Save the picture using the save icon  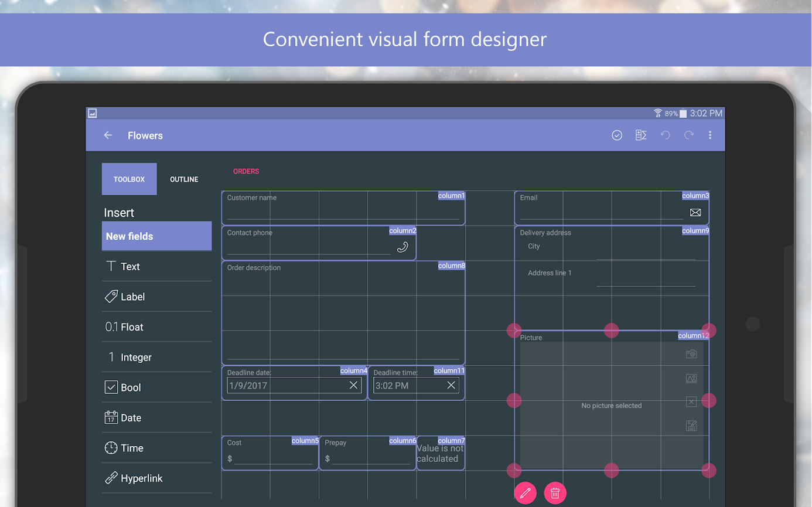[691, 426]
